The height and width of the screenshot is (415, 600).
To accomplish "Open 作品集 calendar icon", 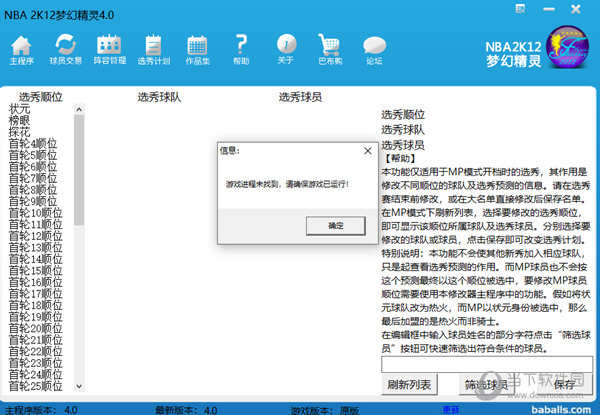I will (197, 50).
